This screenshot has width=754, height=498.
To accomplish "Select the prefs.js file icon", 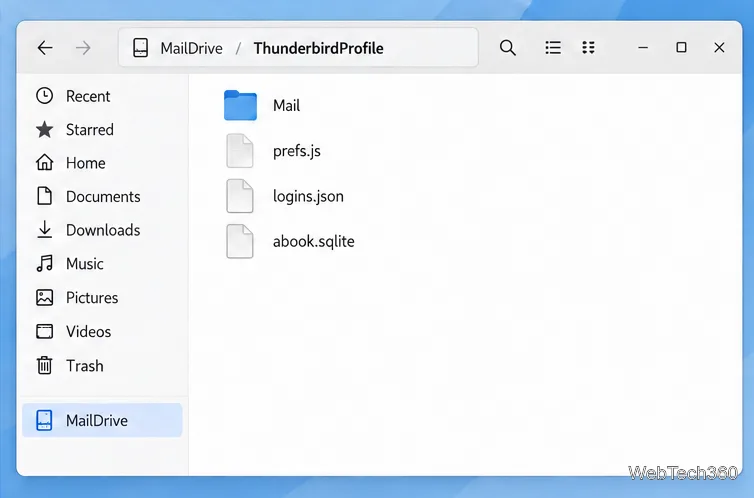I will click(240, 150).
